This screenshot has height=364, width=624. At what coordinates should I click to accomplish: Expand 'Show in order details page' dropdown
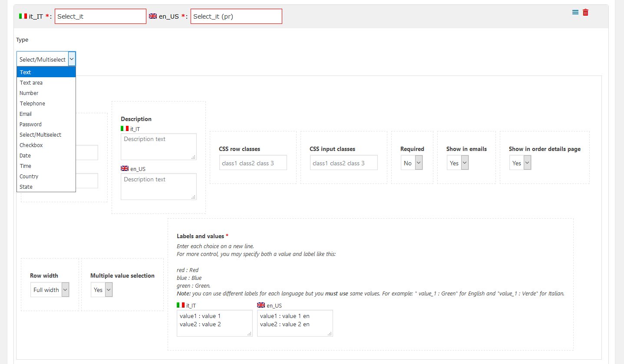[x=520, y=163]
